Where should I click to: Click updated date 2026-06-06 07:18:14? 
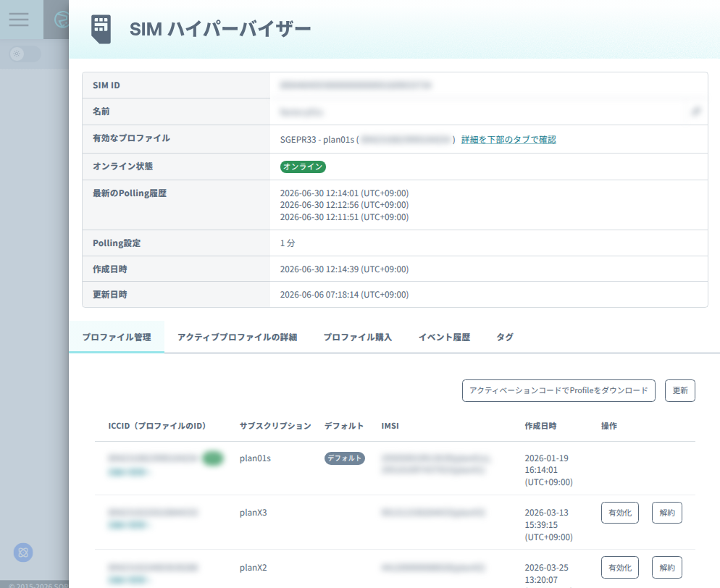click(344, 294)
